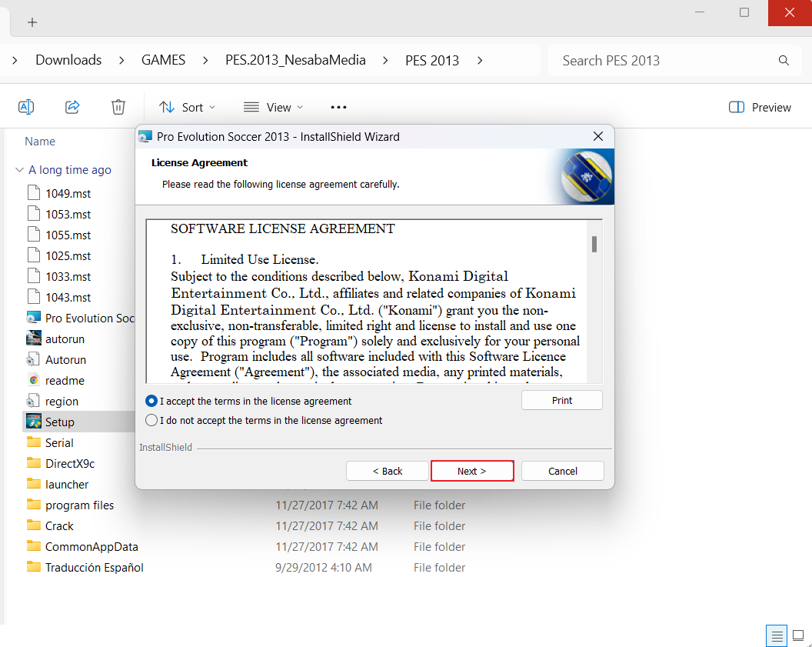Click inside the license agreement text
This screenshot has height=647, width=812.
tap(367, 302)
